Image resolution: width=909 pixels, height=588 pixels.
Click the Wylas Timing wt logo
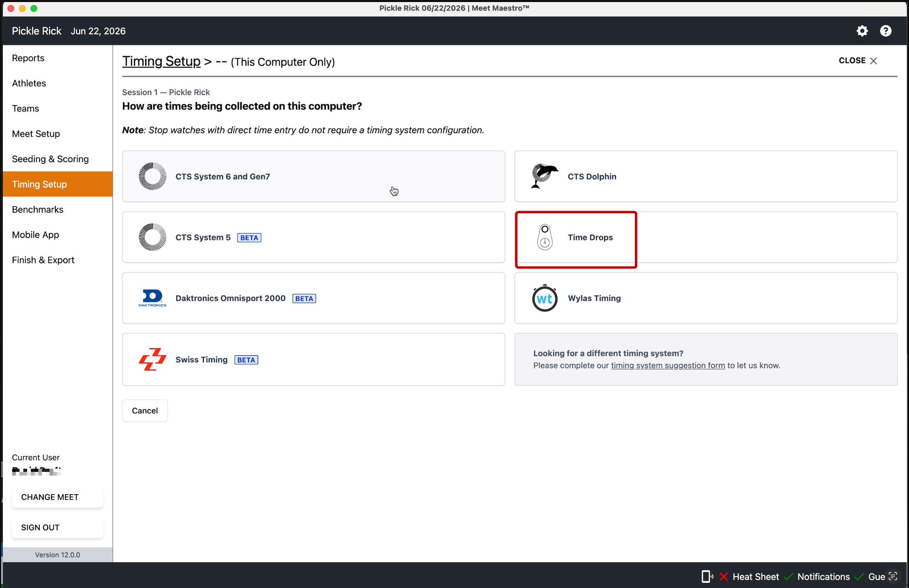(545, 298)
